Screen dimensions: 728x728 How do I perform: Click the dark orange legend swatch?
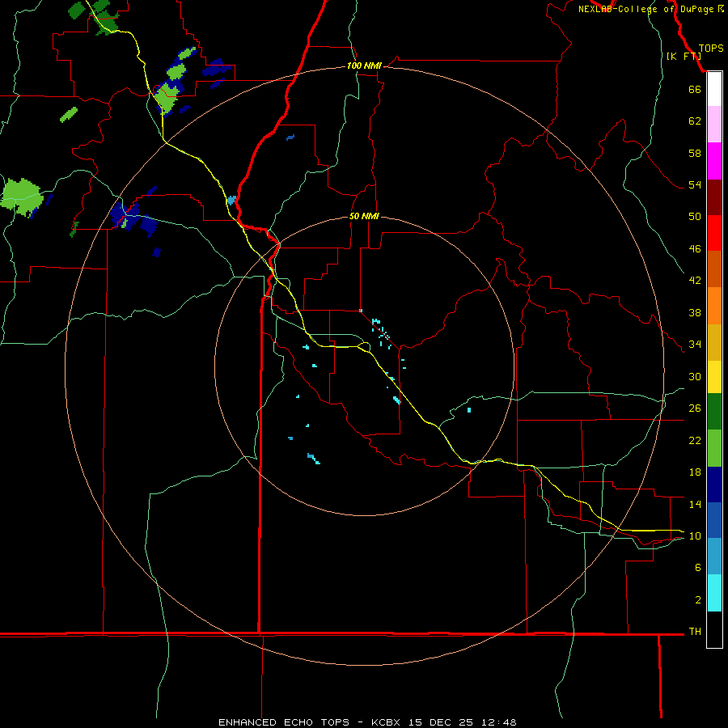714,269
